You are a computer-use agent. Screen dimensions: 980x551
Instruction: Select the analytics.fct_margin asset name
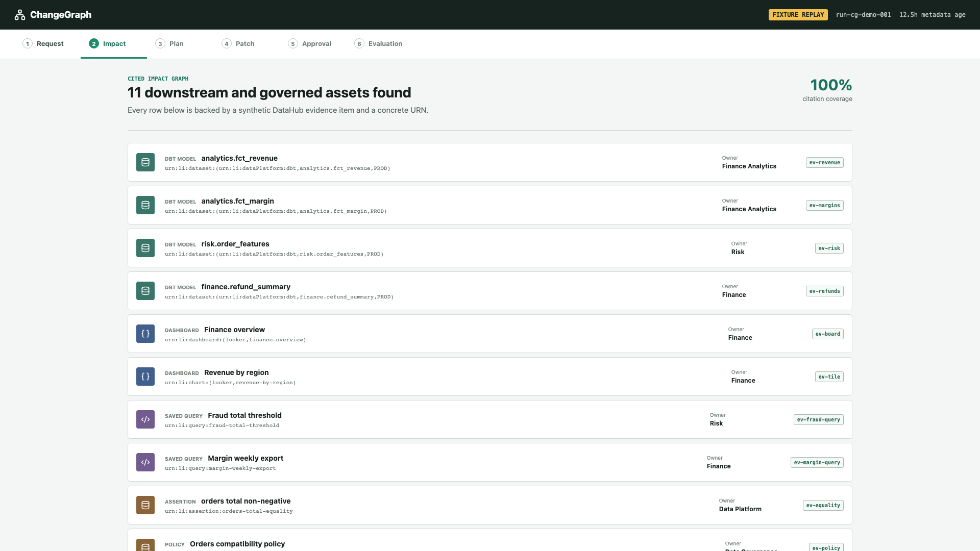click(x=238, y=201)
